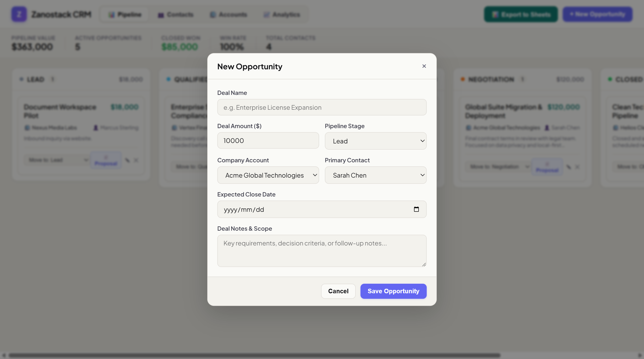Image resolution: width=644 pixels, height=359 pixels.
Task: Open the Move to: Negotiation dropdown behind the dialog
Action: point(498,167)
